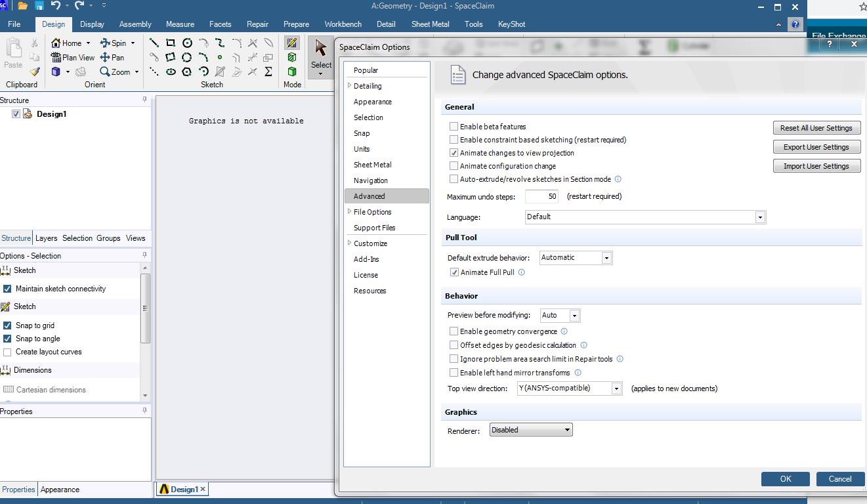Image resolution: width=867 pixels, height=504 pixels.
Task: Uncheck Animate Full Pull
Action: tap(454, 272)
